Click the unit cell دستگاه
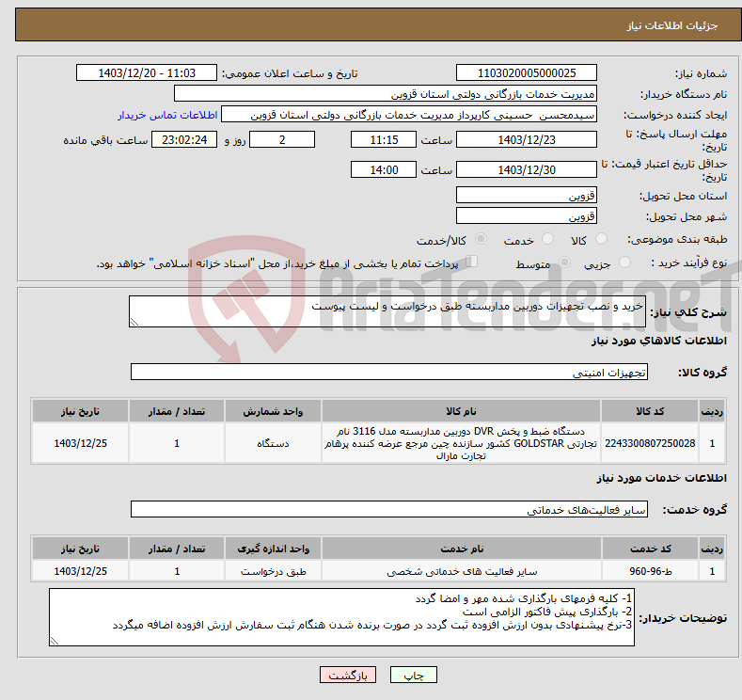The height and width of the screenshot is (700, 742). point(273,443)
